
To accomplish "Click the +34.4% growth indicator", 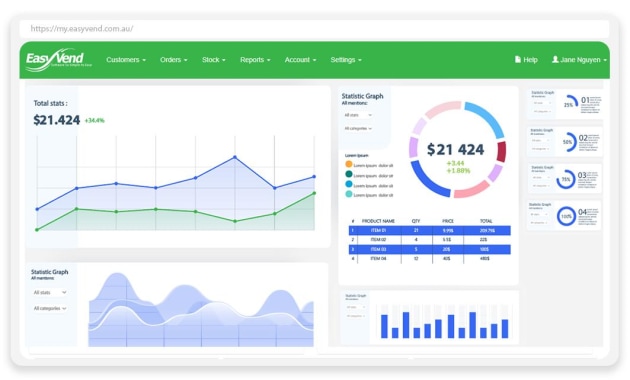I will [95, 121].
